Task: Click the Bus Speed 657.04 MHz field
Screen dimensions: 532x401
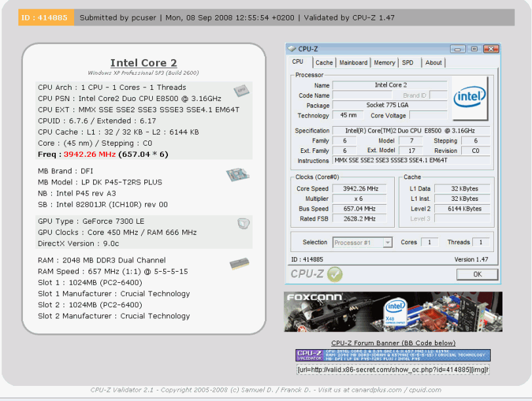Action: [359, 209]
